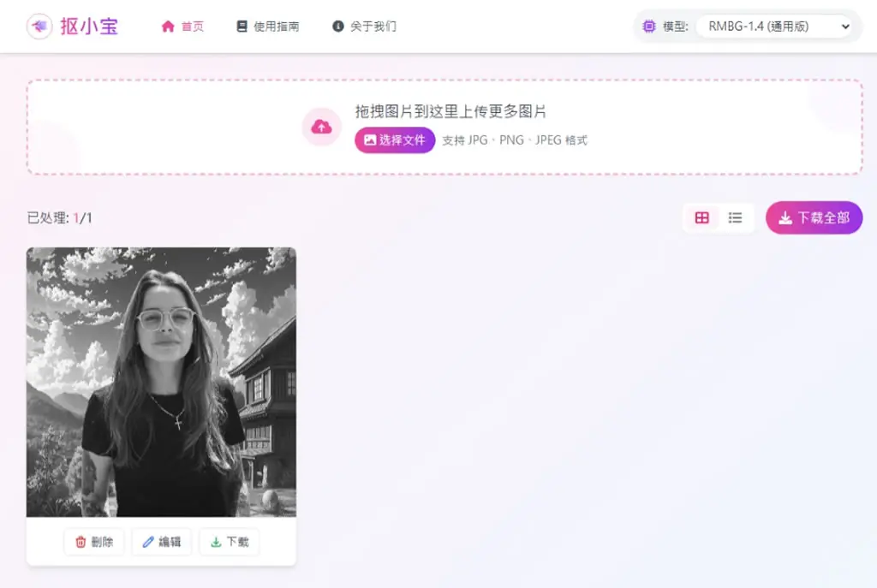Click the info icon for 关于我们
The image size is (877, 588).
click(x=337, y=27)
